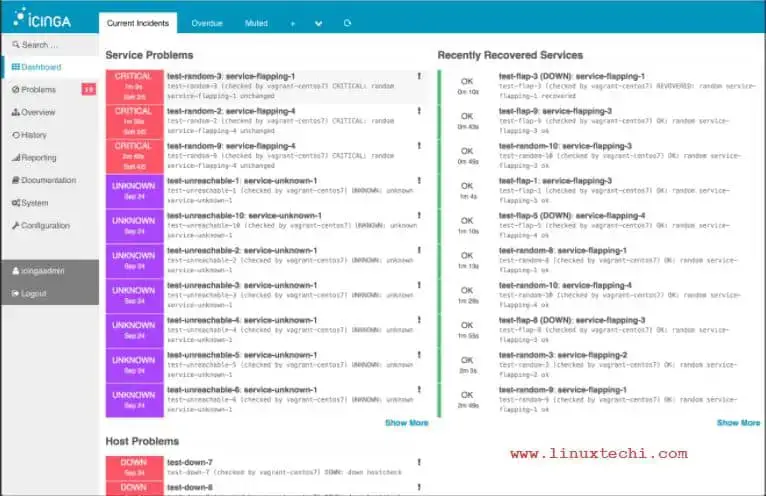The height and width of the screenshot is (496, 766).
Task: Open Overview in the sidebar
Action: [34, 112]
